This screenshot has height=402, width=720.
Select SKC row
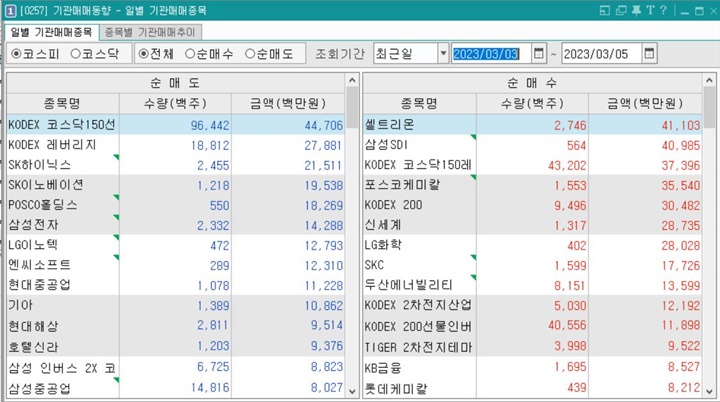(x=532, y=265)
